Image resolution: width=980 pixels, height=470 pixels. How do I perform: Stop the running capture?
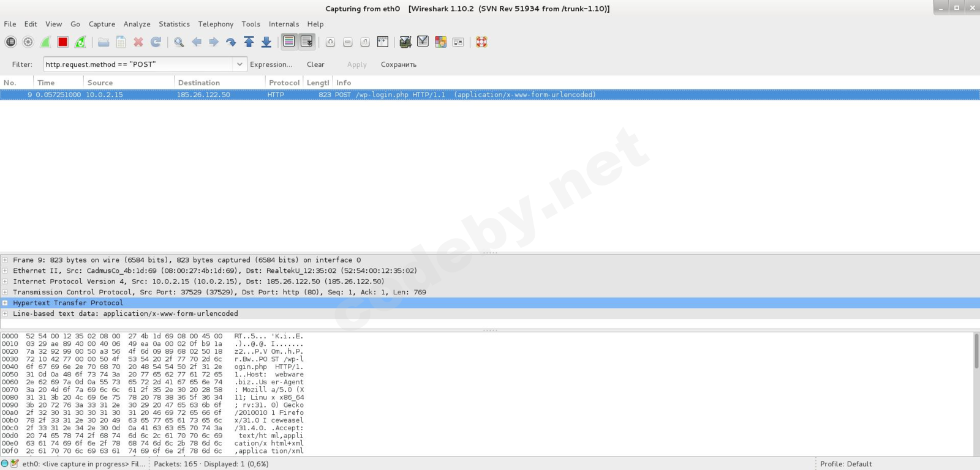[62, 42]
